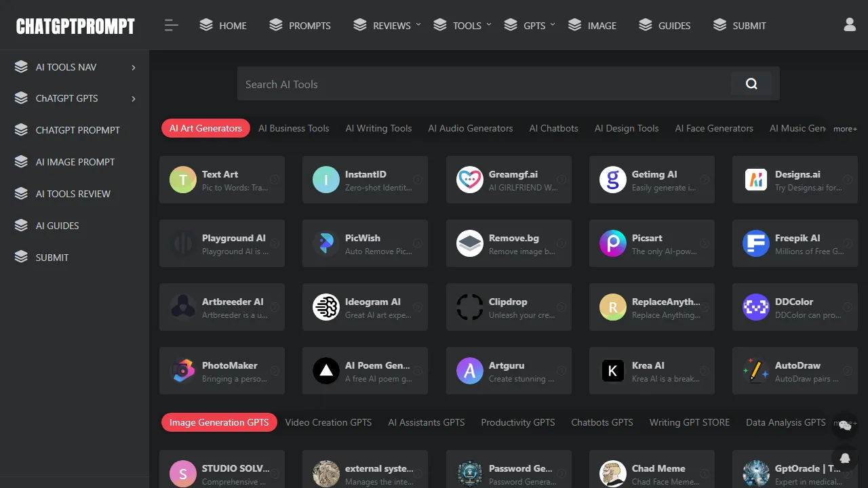This screenshot has height=488, width=868.
Task: Click inside the Search AI Tools field
Action: [475, 84]
